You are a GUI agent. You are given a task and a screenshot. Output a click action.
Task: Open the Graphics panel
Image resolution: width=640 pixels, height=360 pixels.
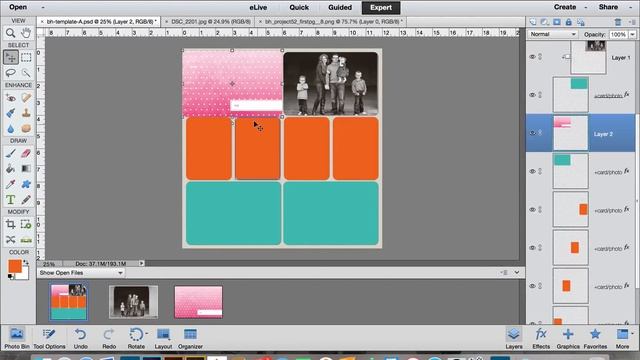568,338
